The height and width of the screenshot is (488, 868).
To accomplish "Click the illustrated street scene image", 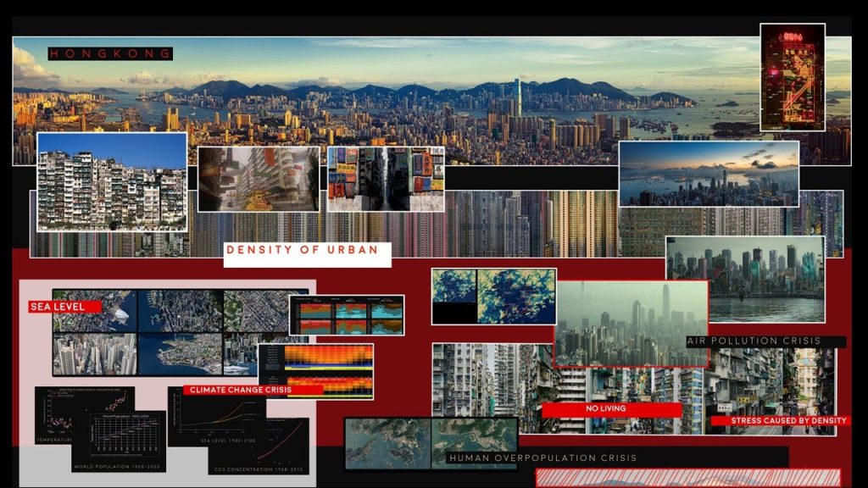I will (x=259, y=179).
